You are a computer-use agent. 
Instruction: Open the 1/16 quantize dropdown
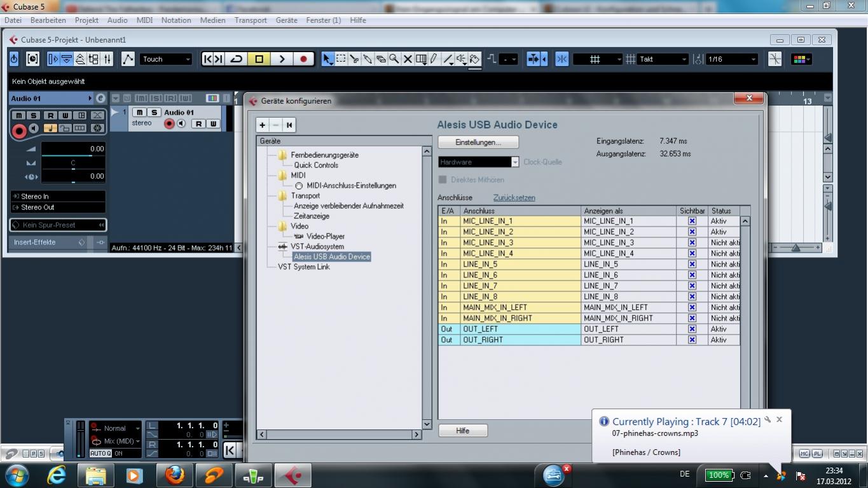[732, 59]
